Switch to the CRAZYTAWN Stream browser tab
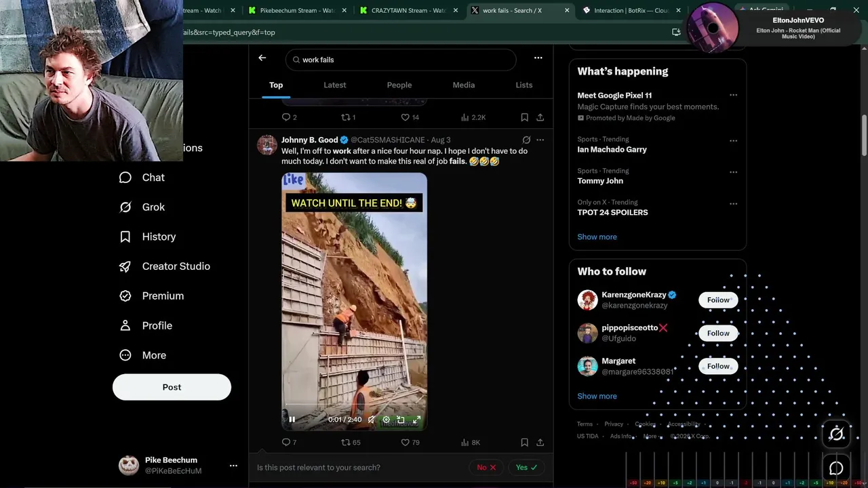The height and width of the screenshot is (488, 868). pyautogui.click(x=408, y=10)
